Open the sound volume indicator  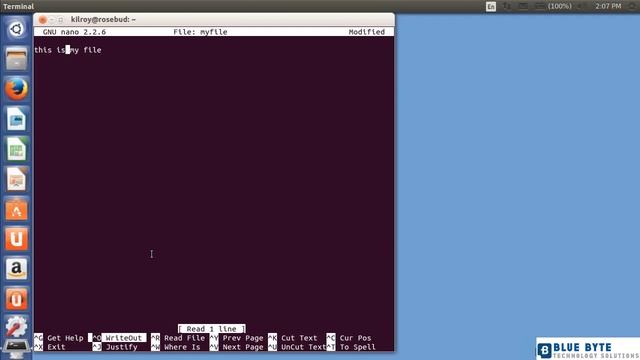[582, 6]
